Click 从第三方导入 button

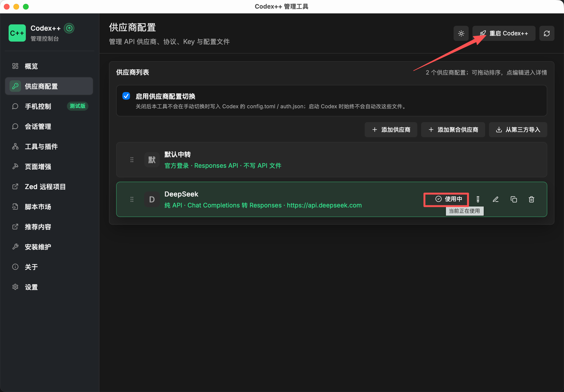(x=518, y=130)
